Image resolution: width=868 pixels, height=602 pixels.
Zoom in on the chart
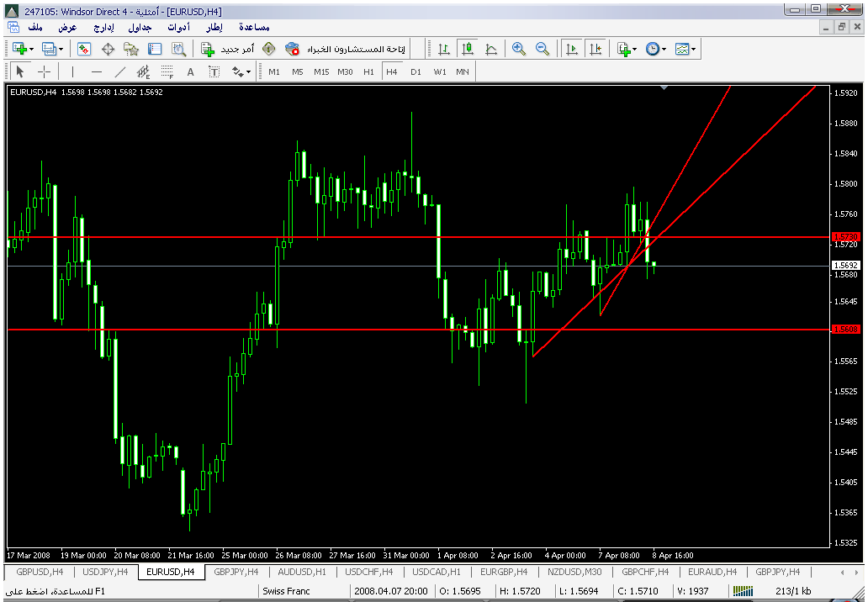click(x=519, y=50)
